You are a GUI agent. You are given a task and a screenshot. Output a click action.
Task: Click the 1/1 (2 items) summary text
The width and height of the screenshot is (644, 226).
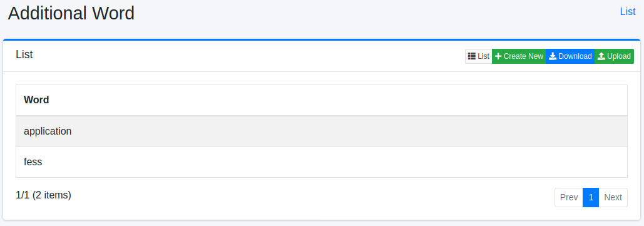[44, 195]
